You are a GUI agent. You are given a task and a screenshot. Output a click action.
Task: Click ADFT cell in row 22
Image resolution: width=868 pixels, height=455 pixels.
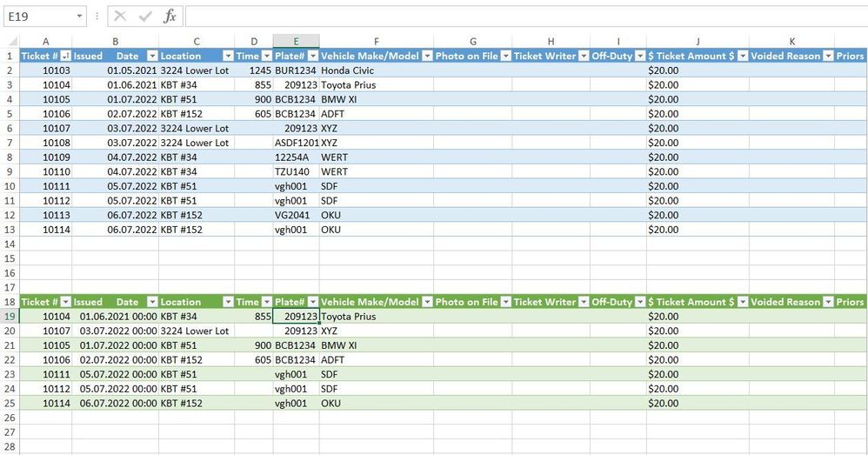pyautogui.click(x=377, y=360)
